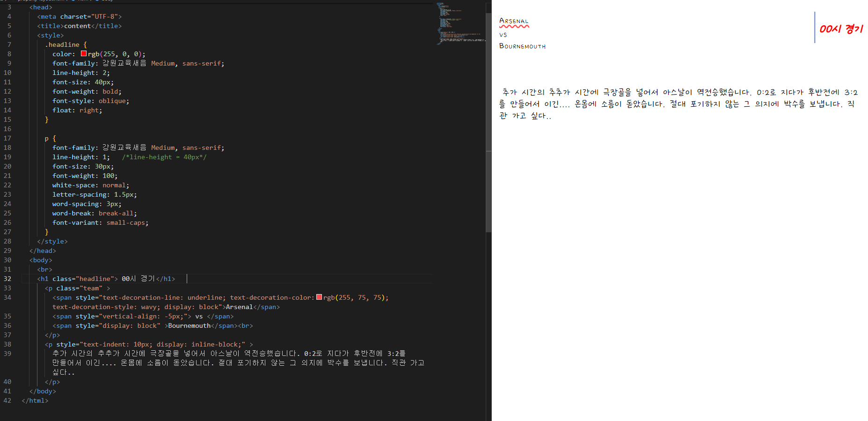This screenshot has width=868, height=421.
Task: Click 'Bournemouth' in the preview pane
Action: tap(522, 46)
